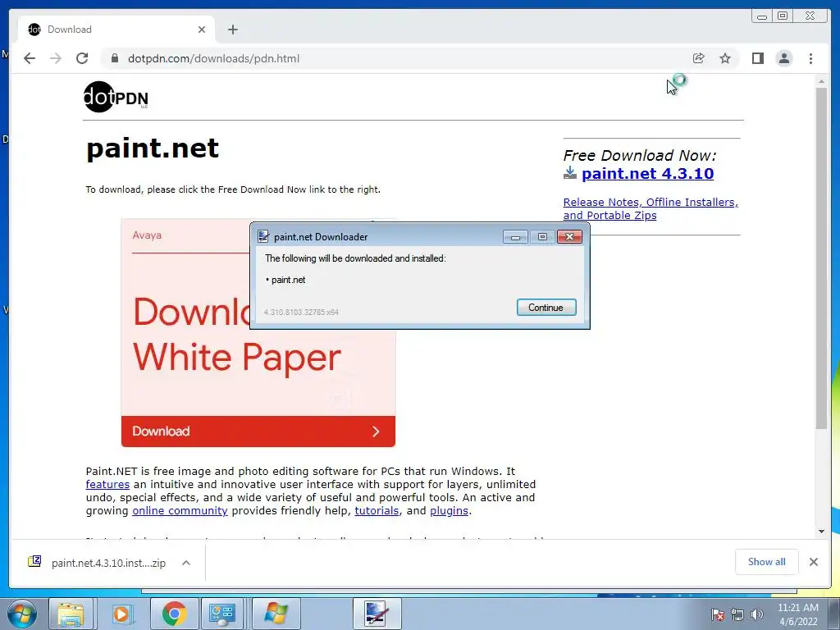This screenshot has height=630, width=840.
Task: Open Chrome side panel
Action: point(757,58)
